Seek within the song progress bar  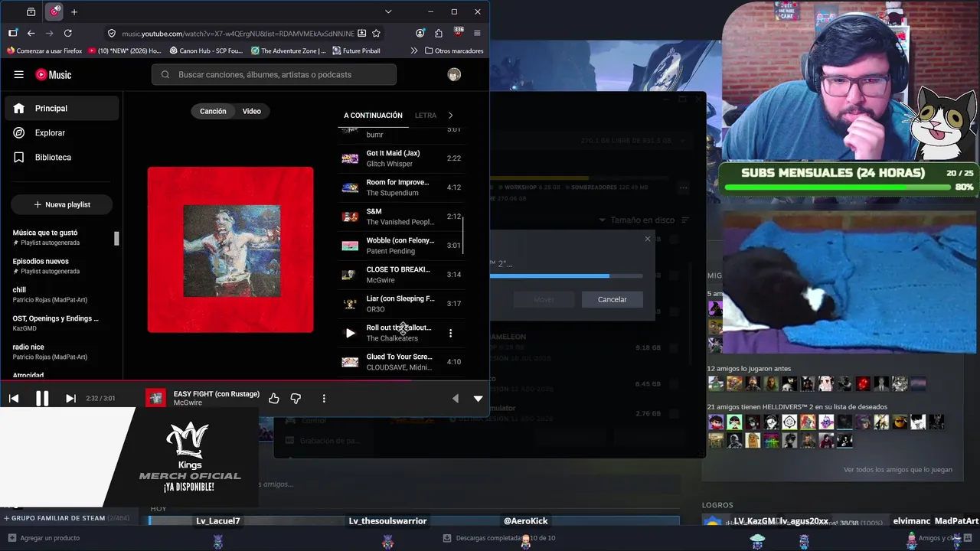pos(244,380)
